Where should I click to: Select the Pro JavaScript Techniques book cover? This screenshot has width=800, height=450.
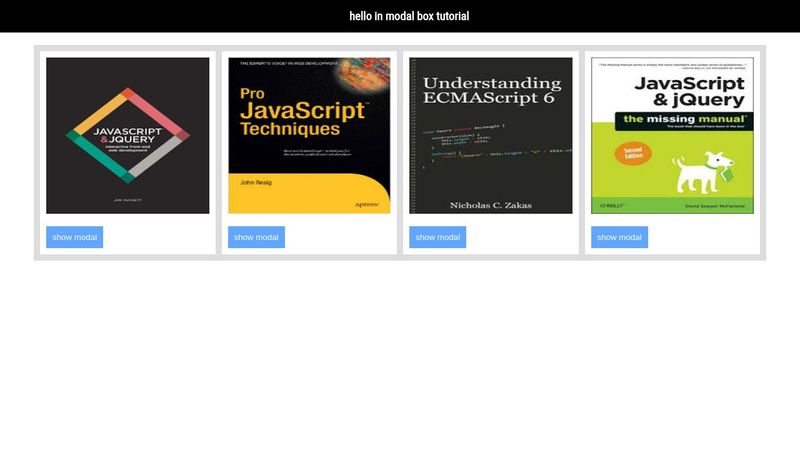(309, 136)
